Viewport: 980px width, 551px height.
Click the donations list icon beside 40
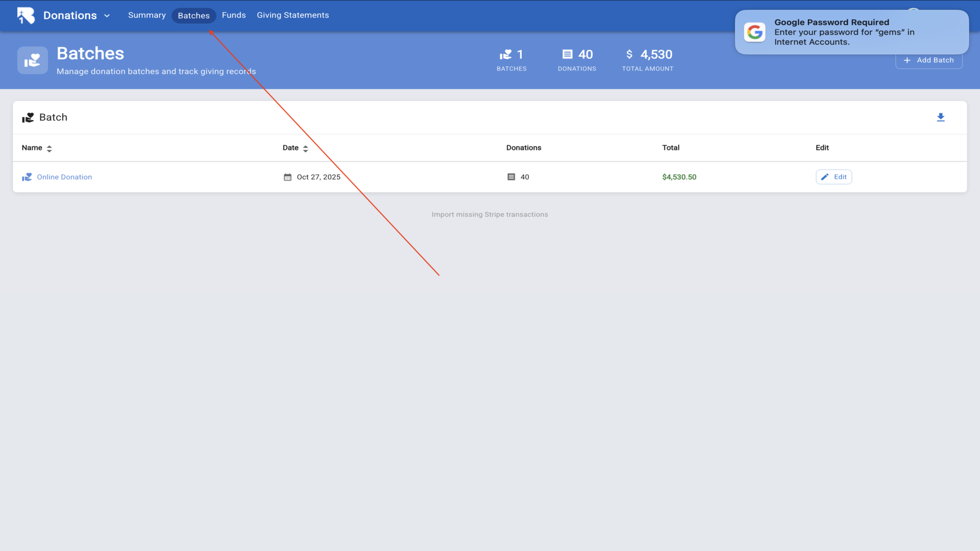pos(511,177)
